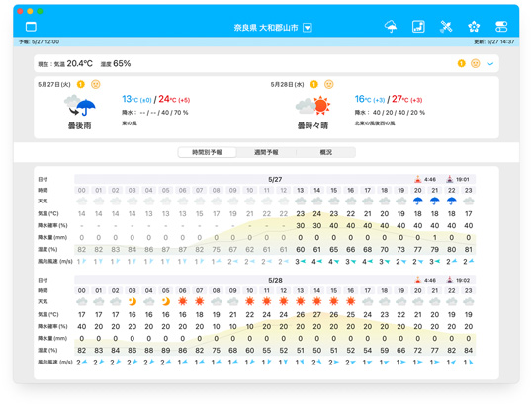Click the current humidity 65% value
The height and width of the screenshot is (405, 532).
(122, 64)
